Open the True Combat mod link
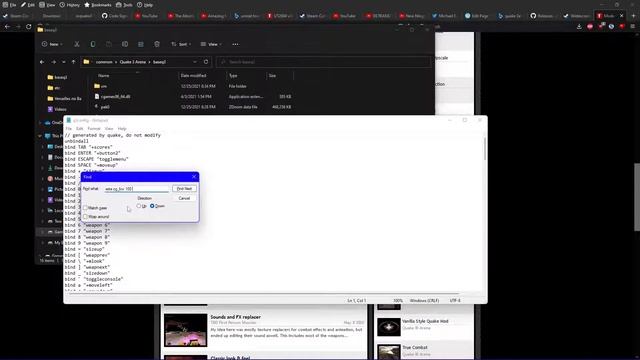 click(415, 347)
